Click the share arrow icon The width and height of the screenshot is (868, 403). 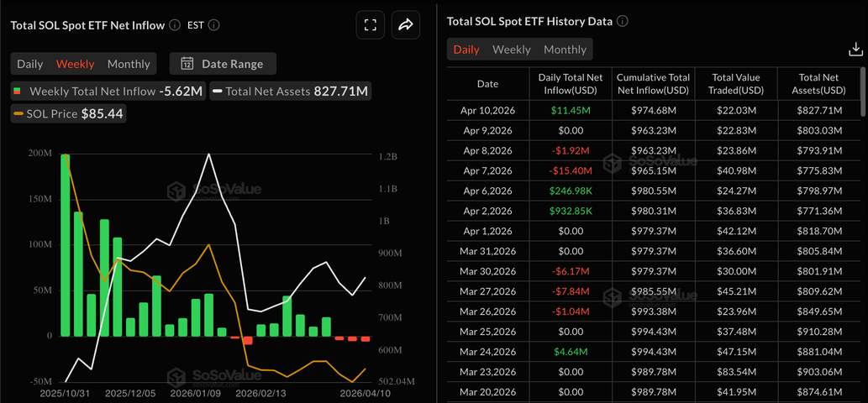click(406, 25)
